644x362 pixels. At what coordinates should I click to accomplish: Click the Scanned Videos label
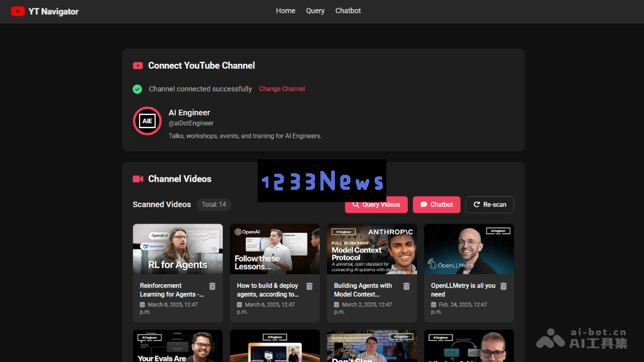[162, 204]
